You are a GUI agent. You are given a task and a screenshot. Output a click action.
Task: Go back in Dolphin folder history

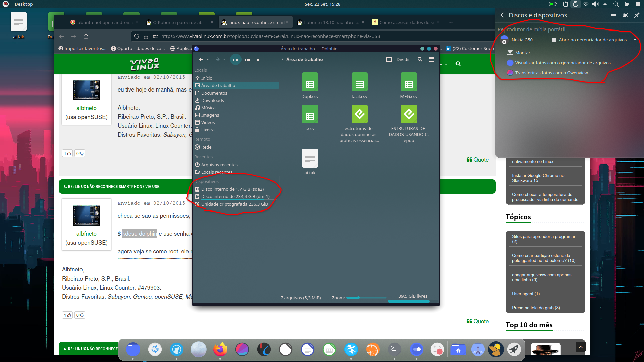pos(201,59)
